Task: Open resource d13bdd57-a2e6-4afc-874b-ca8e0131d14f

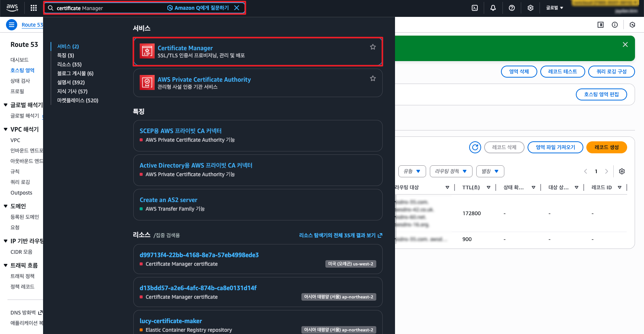Action: coord(198,288)
